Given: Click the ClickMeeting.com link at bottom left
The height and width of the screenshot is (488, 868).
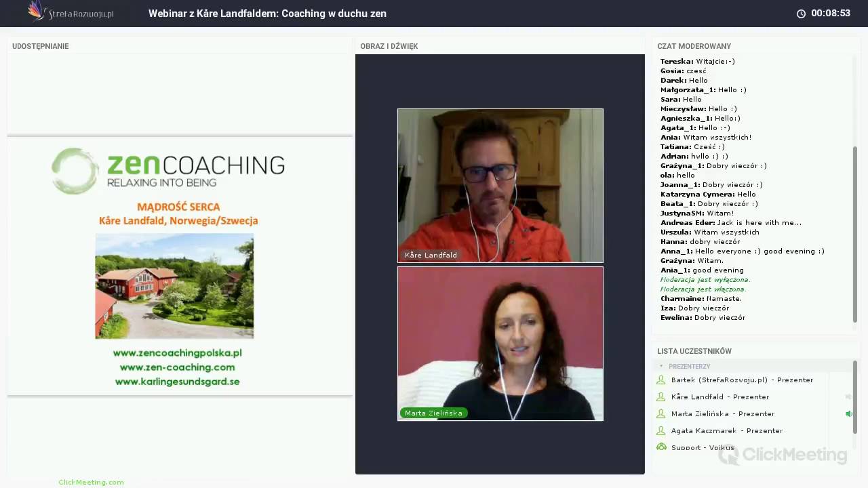Looking at the screenshot, I should tap(91, 483).
